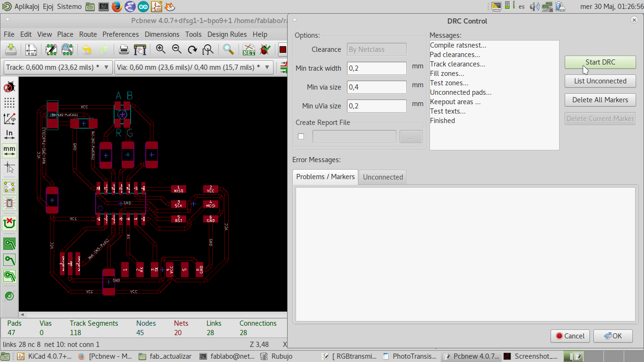Click the Save board icon
Viewport: 644px width, 362px height.
(x=11, y=49)
